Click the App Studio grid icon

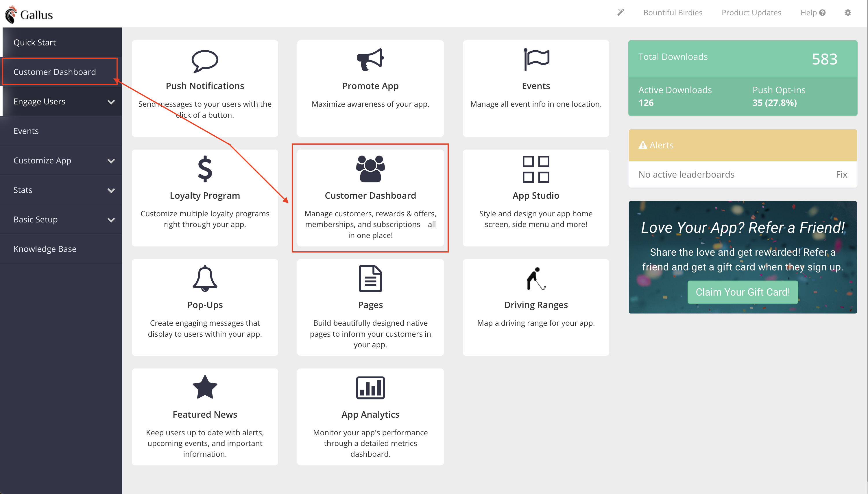[536, 169]
